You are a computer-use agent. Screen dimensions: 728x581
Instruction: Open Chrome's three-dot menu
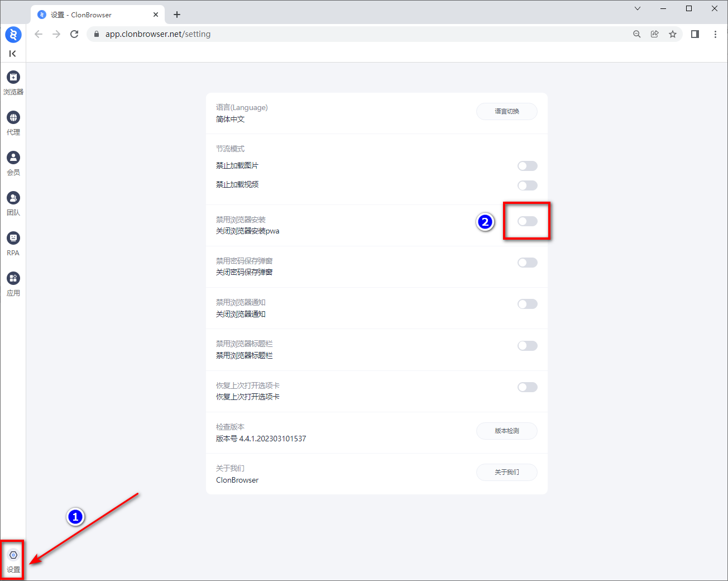[715, 34]
